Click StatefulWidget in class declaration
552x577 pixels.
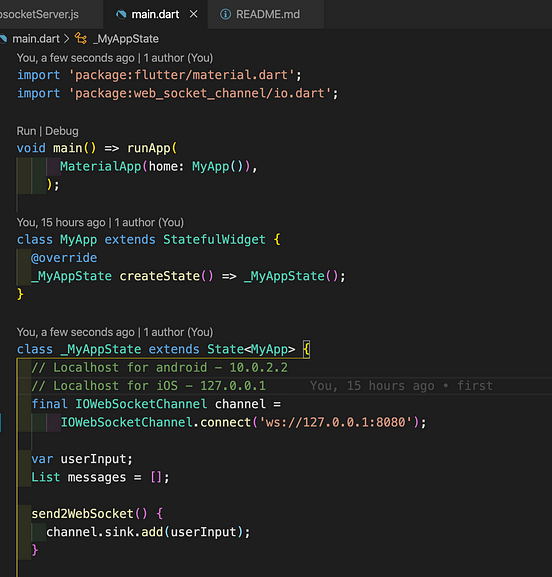click(x=214, y=240)
